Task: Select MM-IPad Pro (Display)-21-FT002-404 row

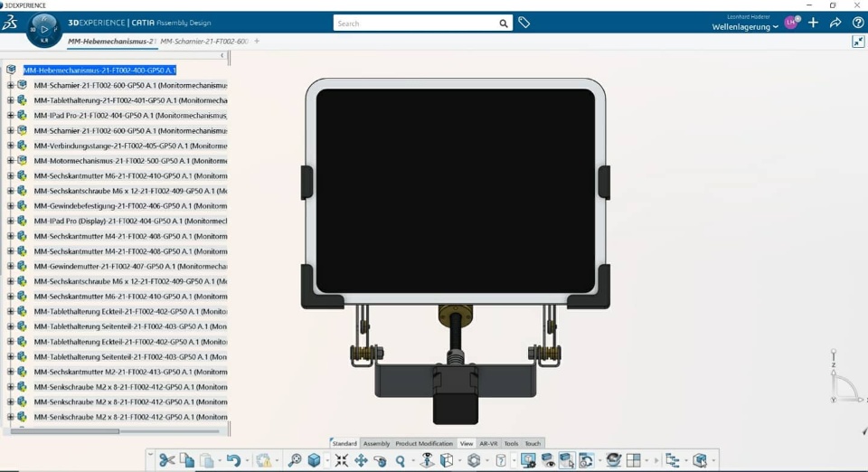Action: (x=130, y=221)
